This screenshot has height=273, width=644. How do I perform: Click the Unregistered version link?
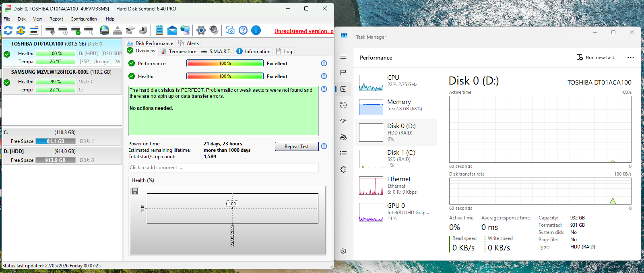[x=304, y=31]
